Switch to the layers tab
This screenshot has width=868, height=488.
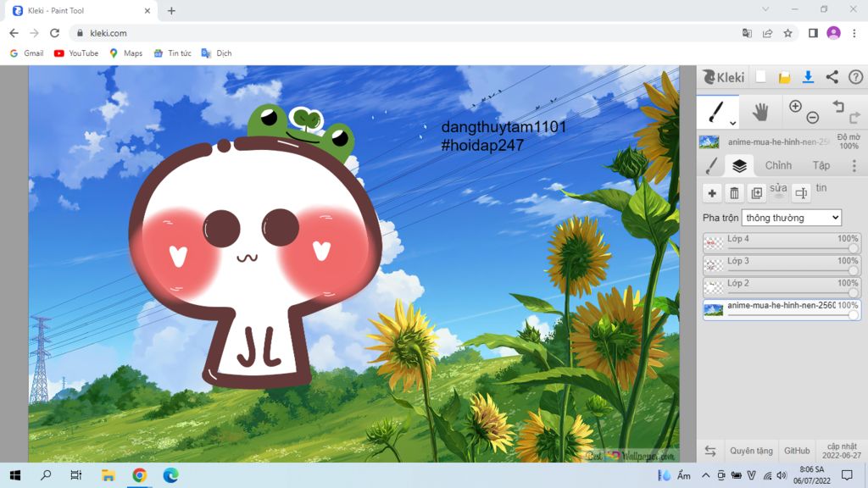739,165
